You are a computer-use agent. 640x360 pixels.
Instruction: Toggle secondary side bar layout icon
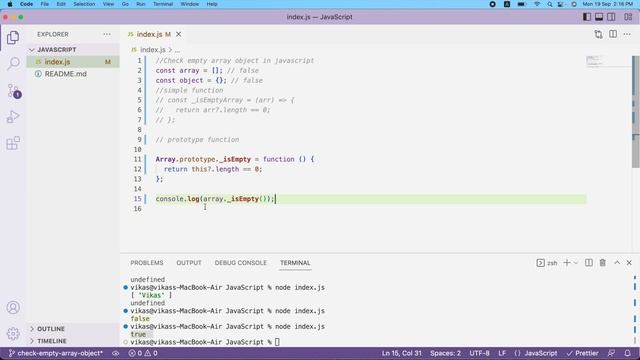pos(611,17)
